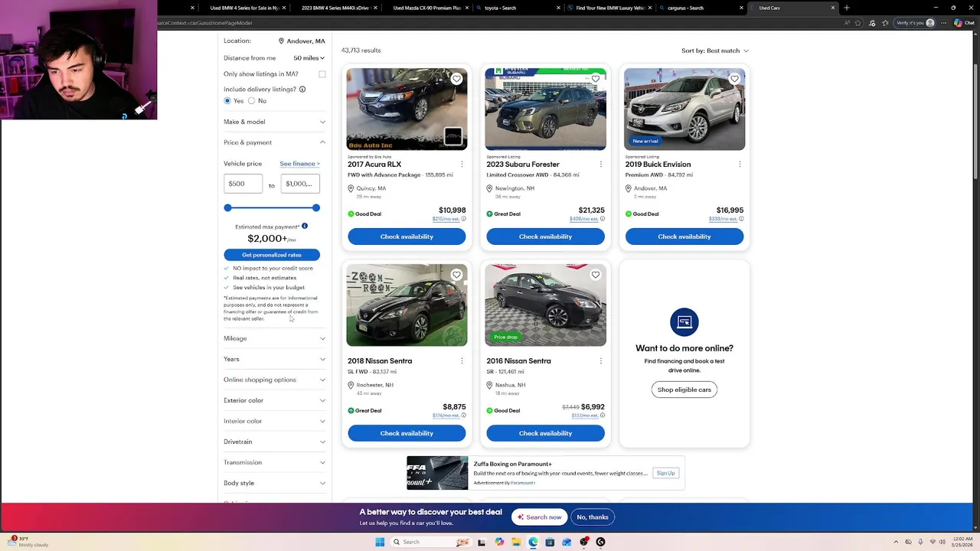This screenshot has width=980, height=551.
Task: Dismiss banner with No, thanks button
Action: 593,517
